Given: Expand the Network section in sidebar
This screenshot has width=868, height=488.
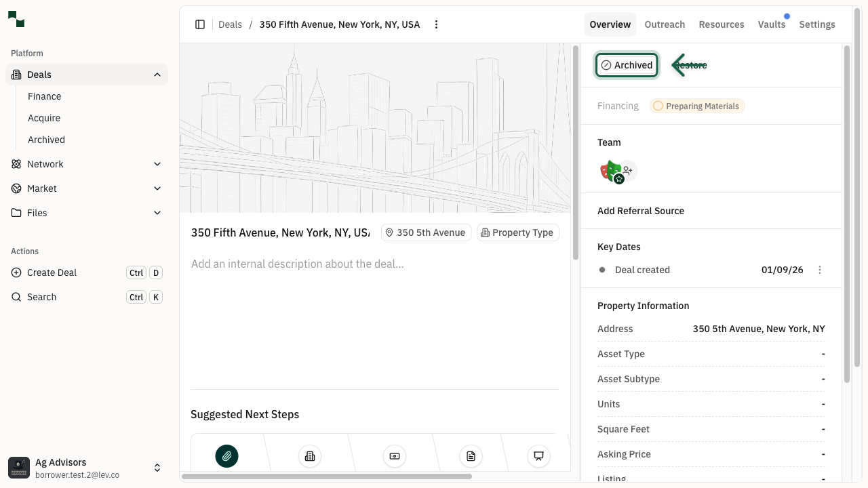Looking at the screenshot, I should (157, 164).
